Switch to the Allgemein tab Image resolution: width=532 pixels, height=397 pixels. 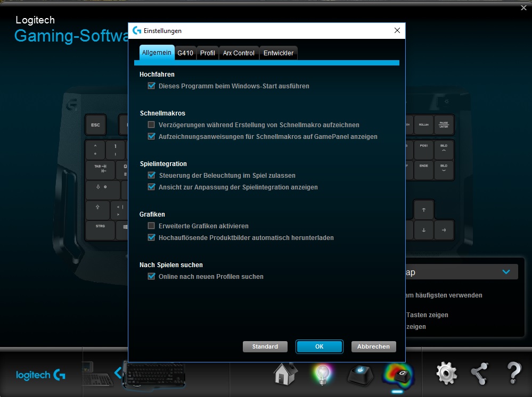[157, 53]
